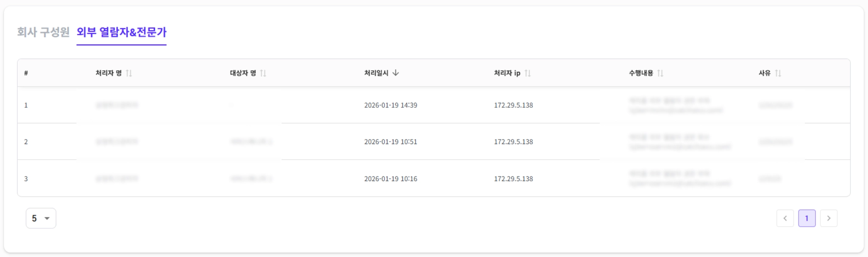Select page 1 in pagination
The width and height of the screenshot is (868, 257).
click(807, 218)
